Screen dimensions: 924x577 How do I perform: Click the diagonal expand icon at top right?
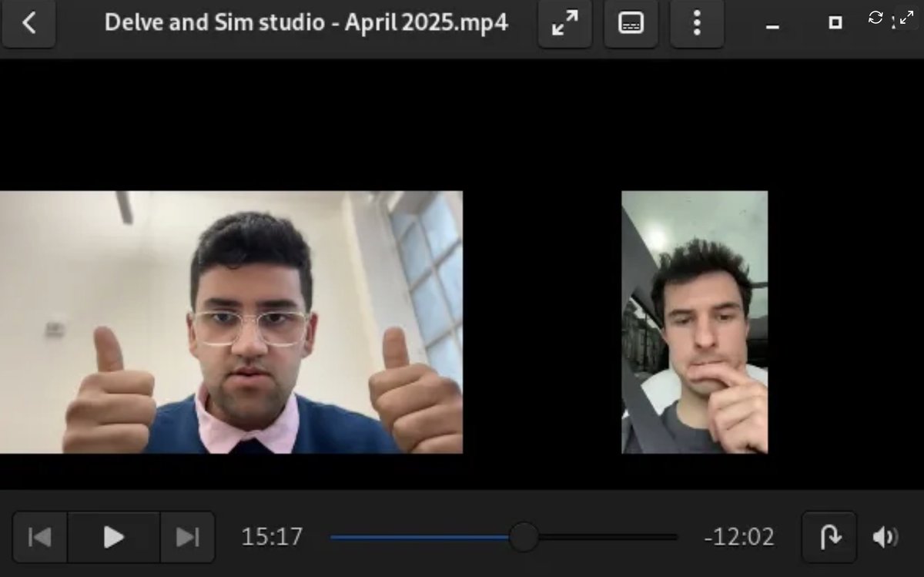pyautogui.click(x=906, y=17)
